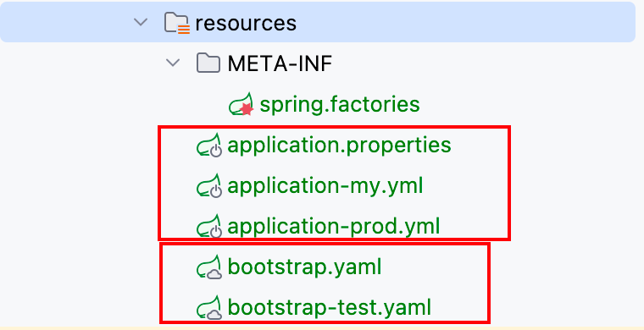Open the spring.factories file
Screen dimensions: 644x330
click(340, 104)
